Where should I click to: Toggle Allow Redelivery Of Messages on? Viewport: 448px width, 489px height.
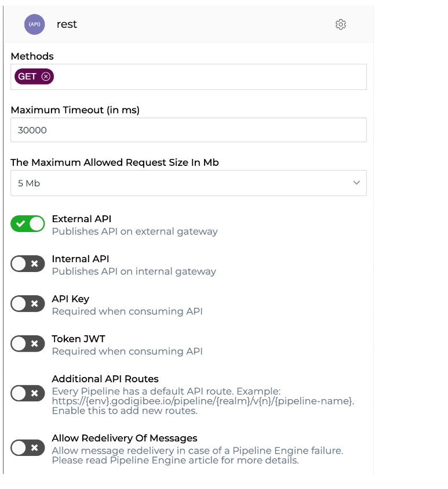[28, 448]
